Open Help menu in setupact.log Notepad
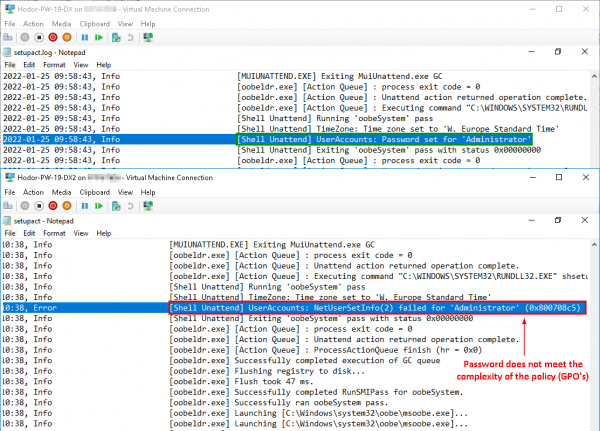Screen dimensions: 600x431 [104, 65]
